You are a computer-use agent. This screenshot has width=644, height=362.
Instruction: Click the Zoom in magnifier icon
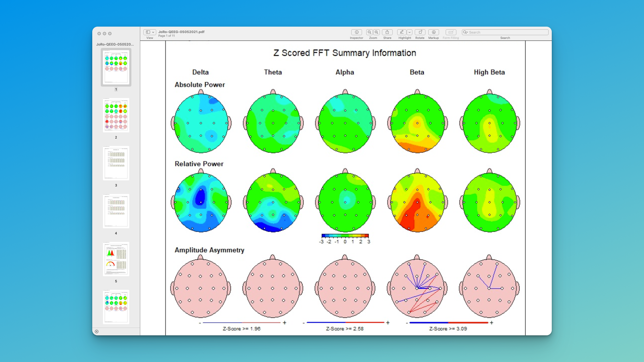377,32
